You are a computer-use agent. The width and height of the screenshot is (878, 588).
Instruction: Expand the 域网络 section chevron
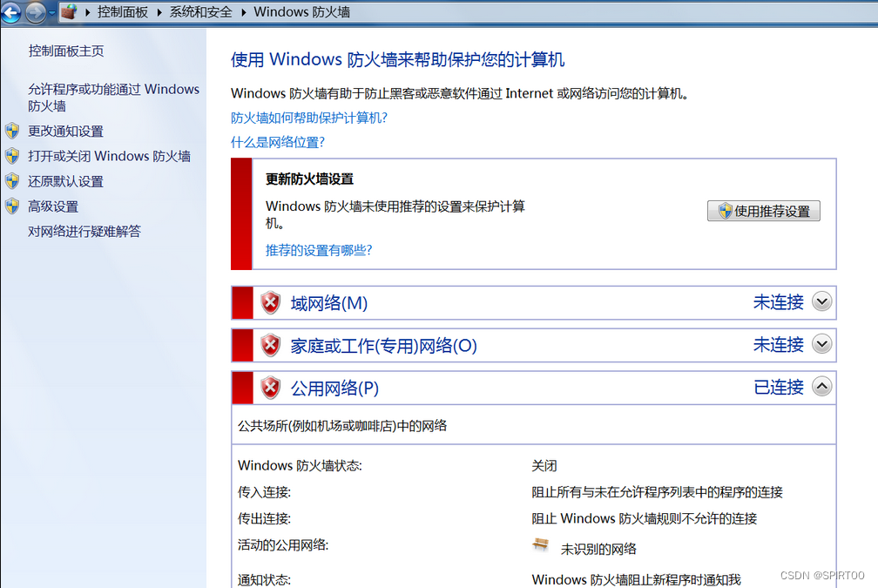tap(822, 301)
